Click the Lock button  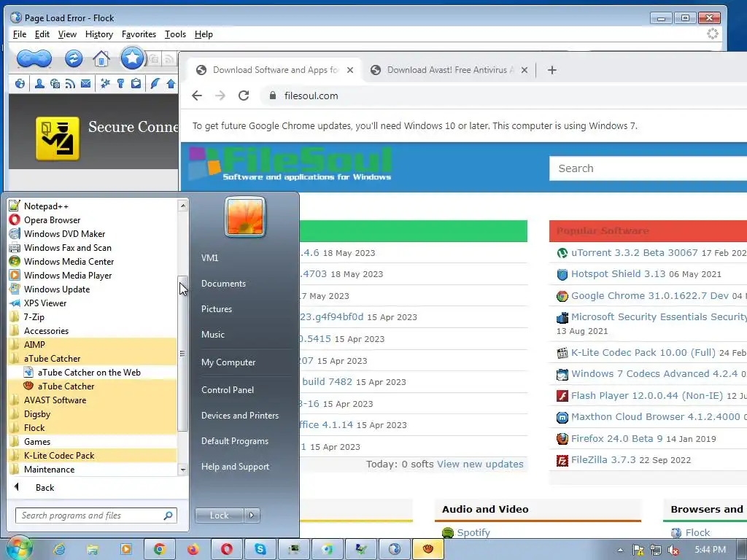[219, 516]
